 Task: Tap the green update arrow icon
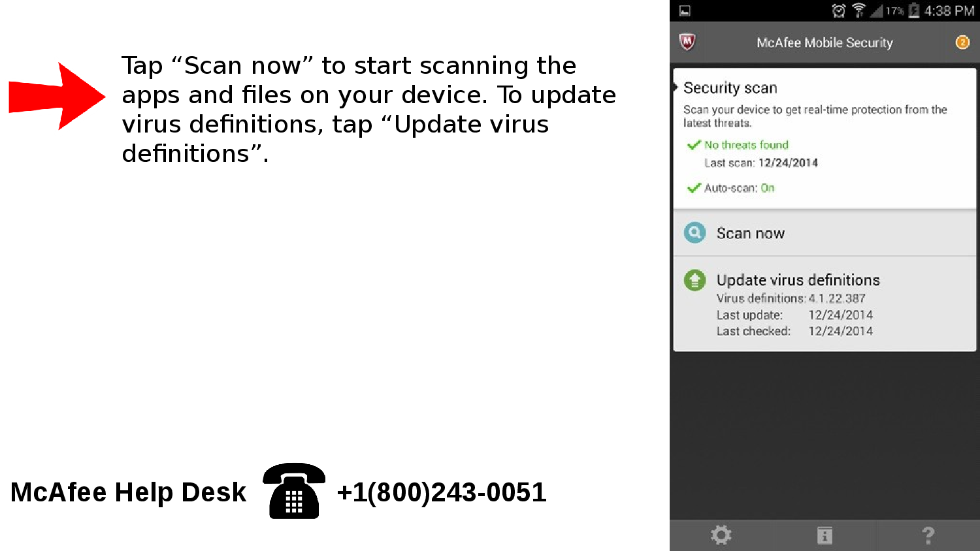[694, 281]
